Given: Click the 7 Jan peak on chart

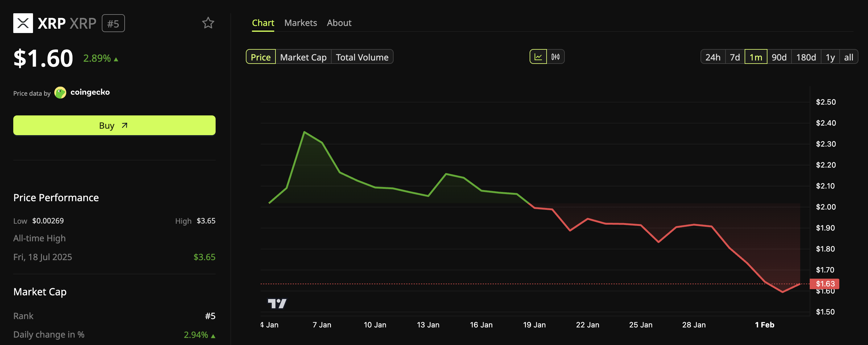Looking at the screenshot, I should point(304,132).
